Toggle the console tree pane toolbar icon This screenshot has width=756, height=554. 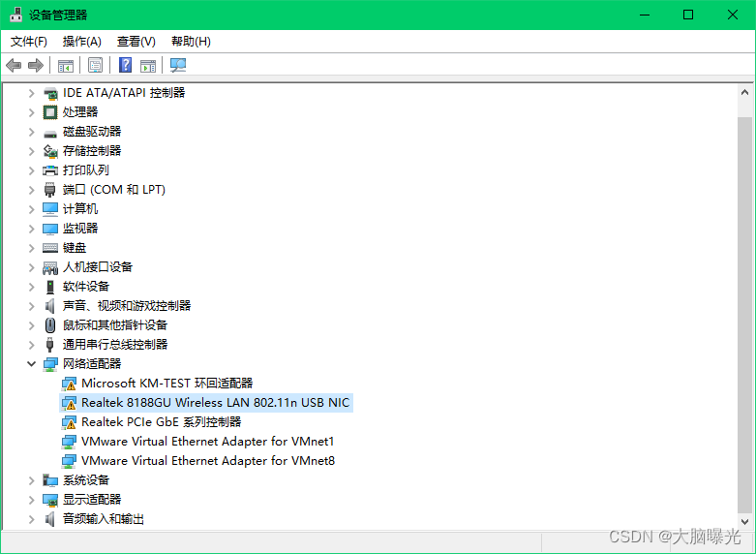66,65
